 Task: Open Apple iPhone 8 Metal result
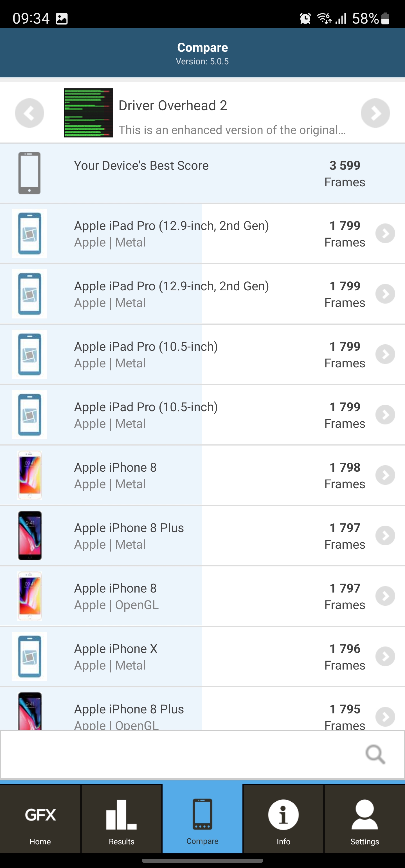115,475
